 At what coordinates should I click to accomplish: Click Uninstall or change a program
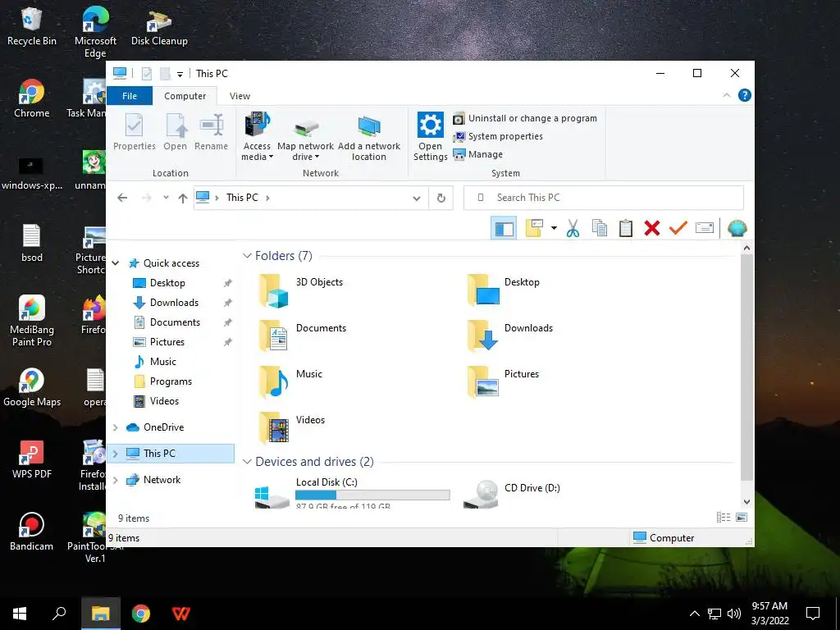(525, 118)
